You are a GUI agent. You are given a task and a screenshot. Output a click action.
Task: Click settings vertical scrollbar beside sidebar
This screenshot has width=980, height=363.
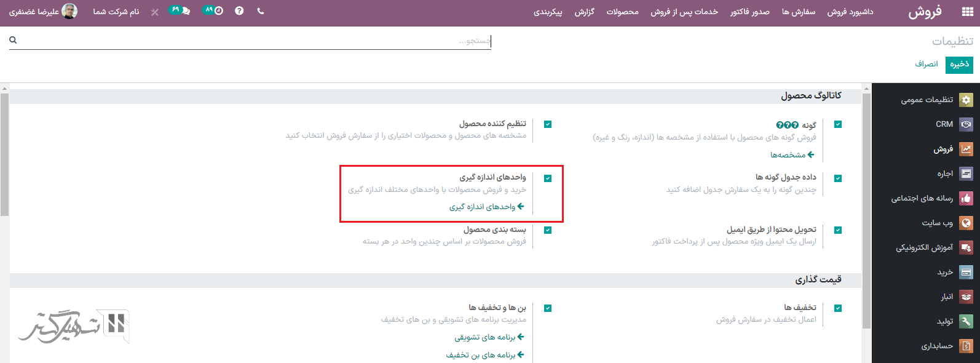867,212
